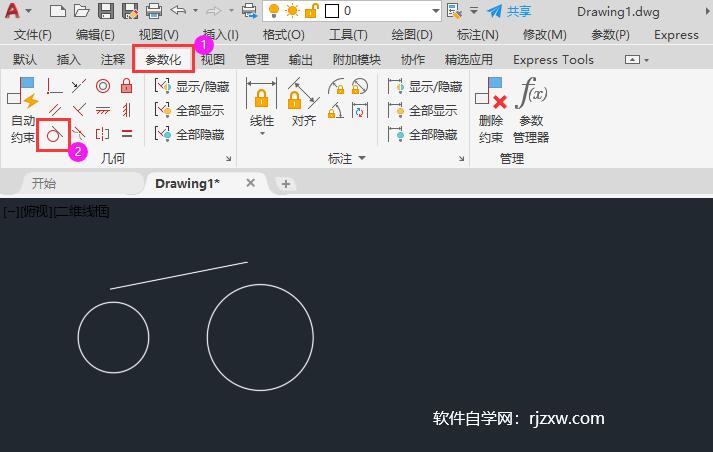Toggle geometric constraints 显示/隐藏
Image resolution: width=713 pixels, height=452 pixels.
[191, 86]
